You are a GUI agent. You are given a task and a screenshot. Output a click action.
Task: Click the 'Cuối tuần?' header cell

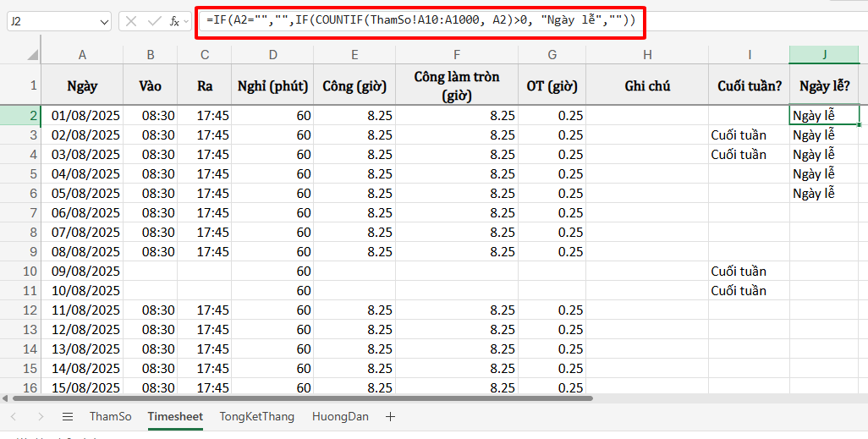tap(749, 85)
